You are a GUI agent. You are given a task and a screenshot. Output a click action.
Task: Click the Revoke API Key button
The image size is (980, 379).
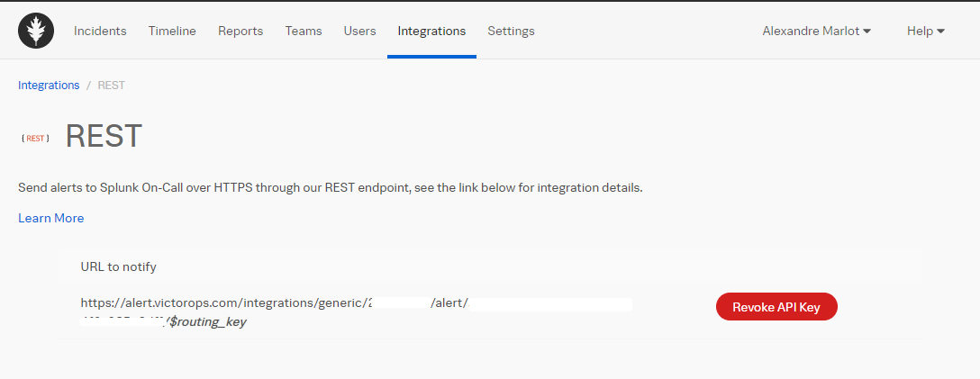pos(776,307)
